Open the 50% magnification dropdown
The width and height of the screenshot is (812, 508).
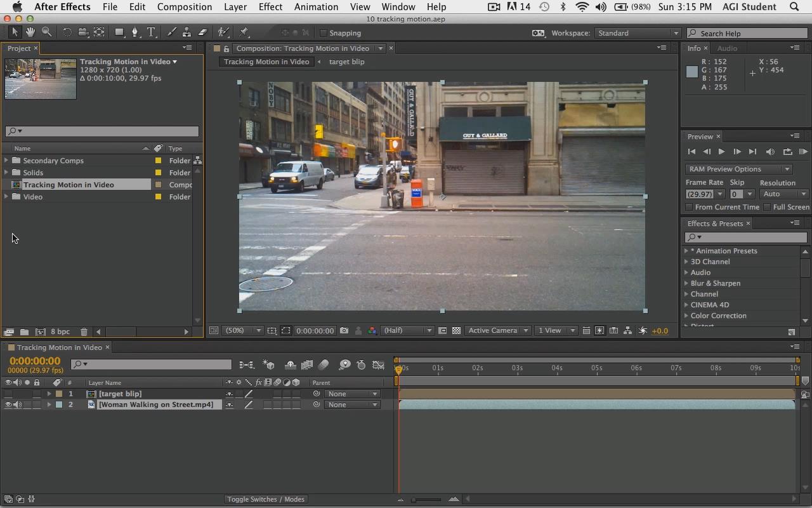(x=244, y=331)
